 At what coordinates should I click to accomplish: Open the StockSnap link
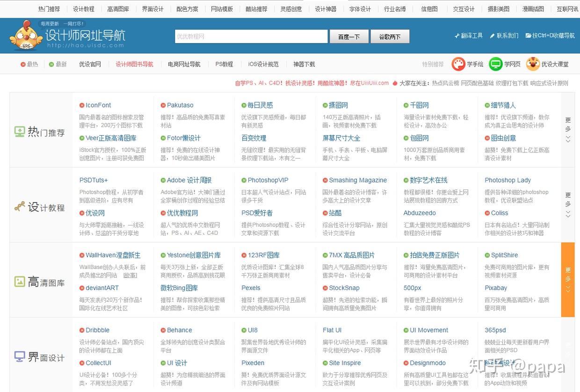coord(344,288)
